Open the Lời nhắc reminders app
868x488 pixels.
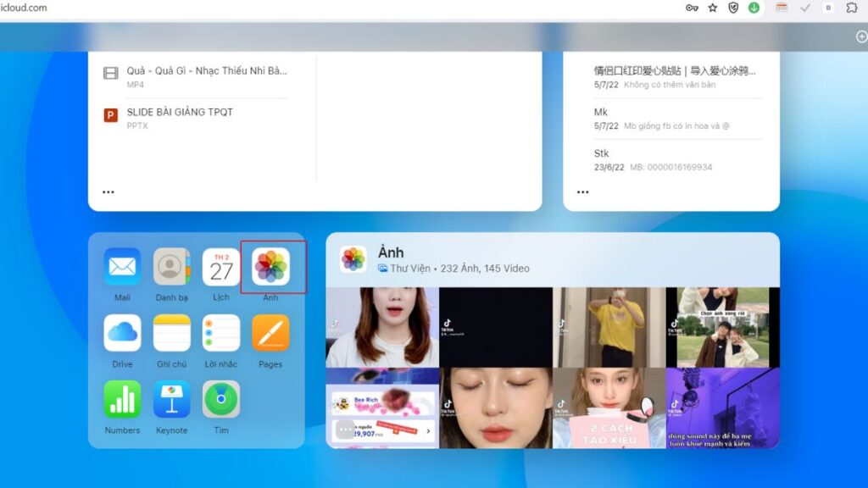[x=221, y=333]
